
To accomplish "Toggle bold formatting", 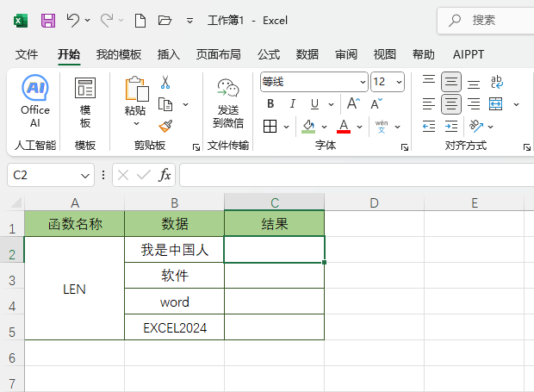I will click(x=270, y=103).
